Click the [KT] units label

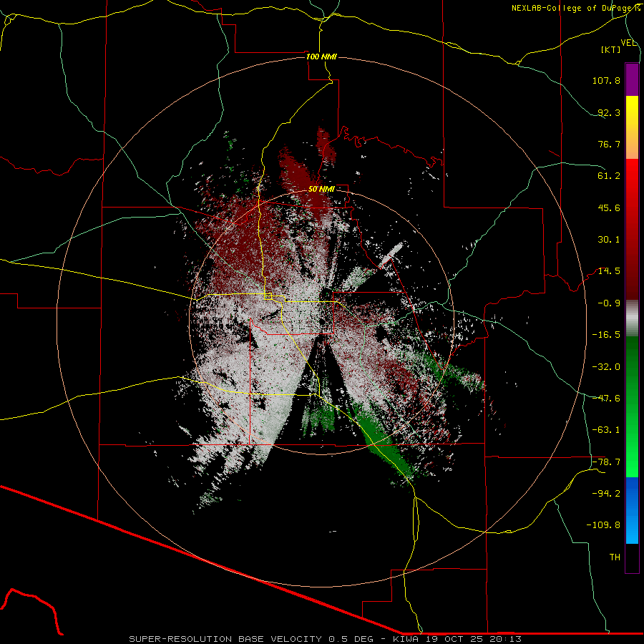tap(611, 50)
